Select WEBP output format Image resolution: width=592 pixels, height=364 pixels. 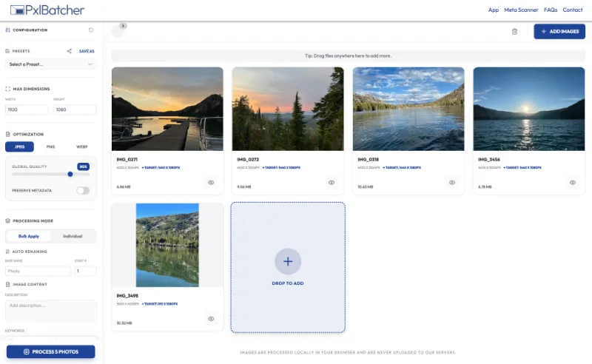pyautogui.click(x=82, y=146)
